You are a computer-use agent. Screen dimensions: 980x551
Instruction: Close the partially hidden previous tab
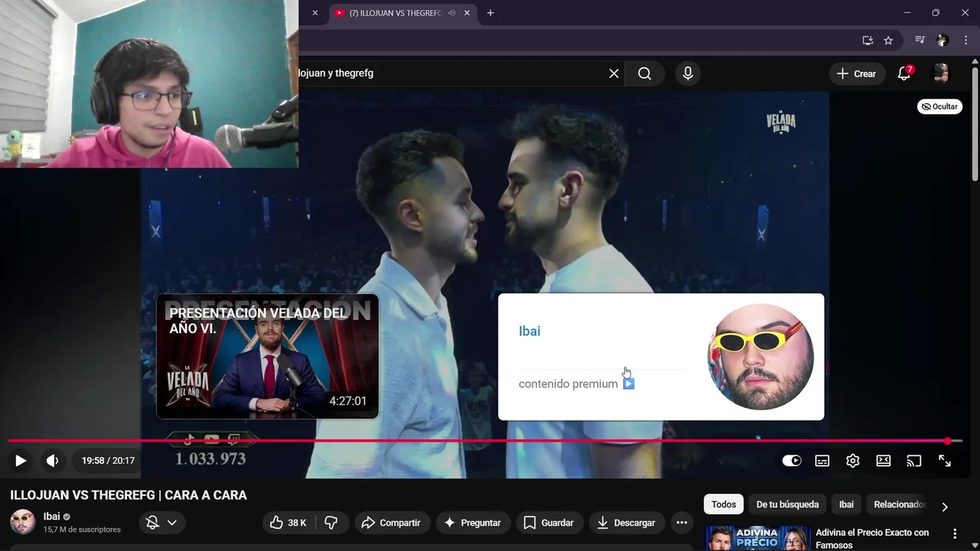point(315,13)
